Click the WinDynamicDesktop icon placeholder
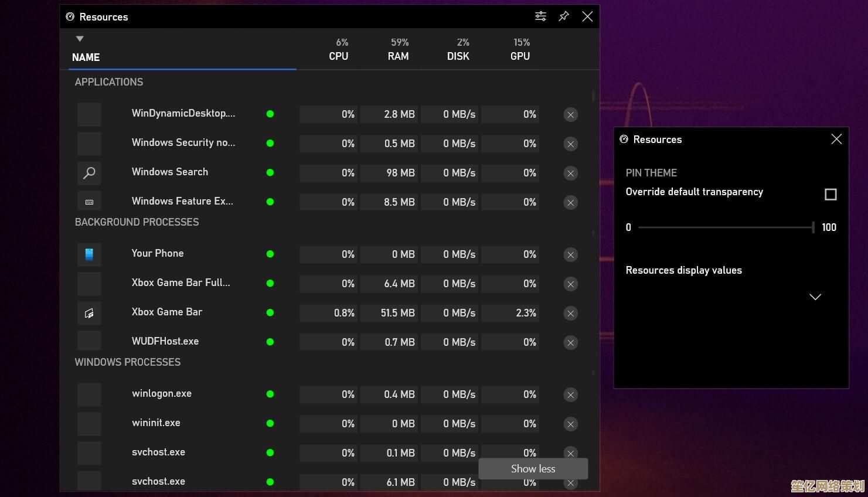Image resolution: width=868 pixels, height=497 pixels. point(89,114)
